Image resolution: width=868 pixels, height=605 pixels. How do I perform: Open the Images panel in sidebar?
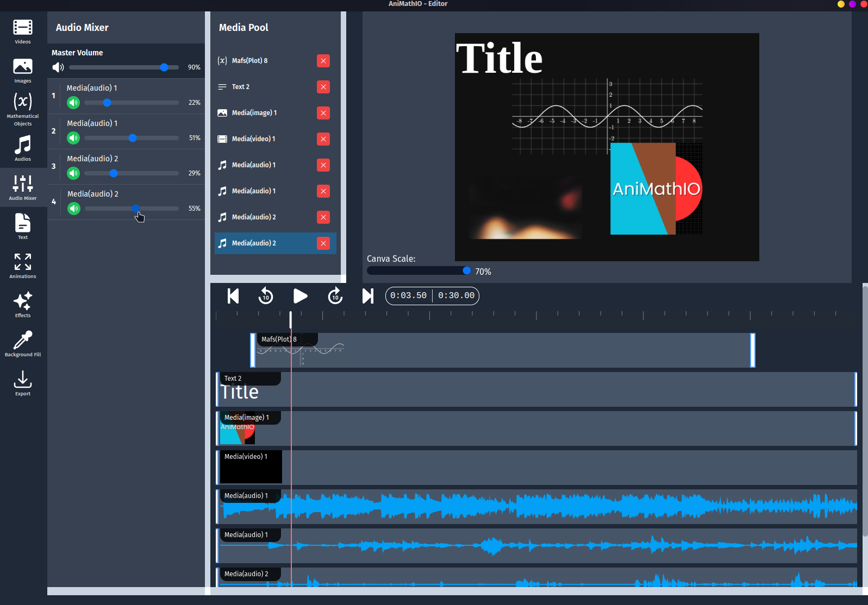point(23,71)
